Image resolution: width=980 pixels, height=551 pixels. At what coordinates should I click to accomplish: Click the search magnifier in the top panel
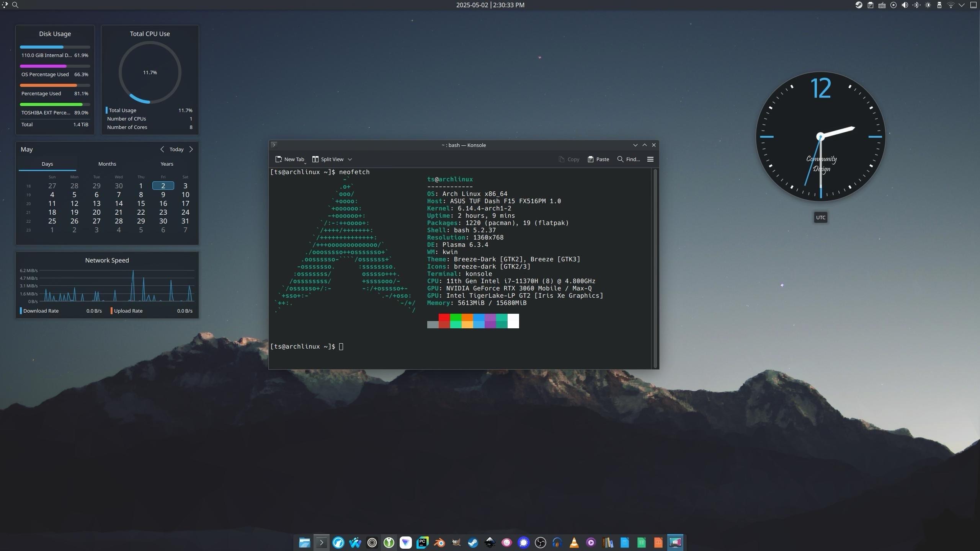click(15, 5)
